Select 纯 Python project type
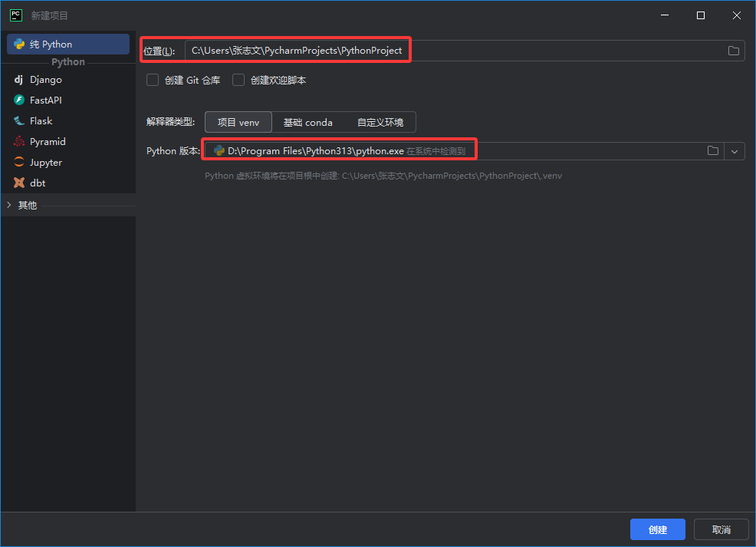This screenshot has width=756, height=547. point(68,44)
